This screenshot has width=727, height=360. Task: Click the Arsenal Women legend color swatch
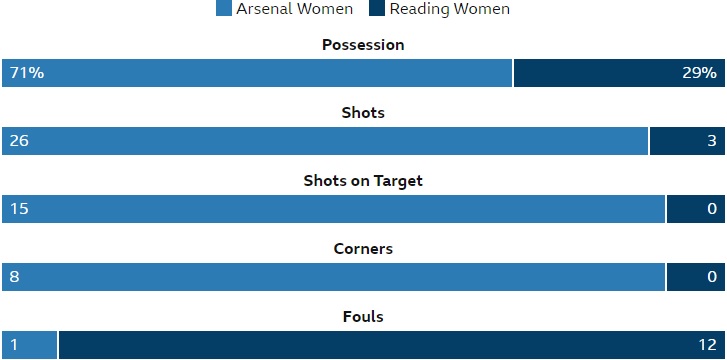pos(223,8)
